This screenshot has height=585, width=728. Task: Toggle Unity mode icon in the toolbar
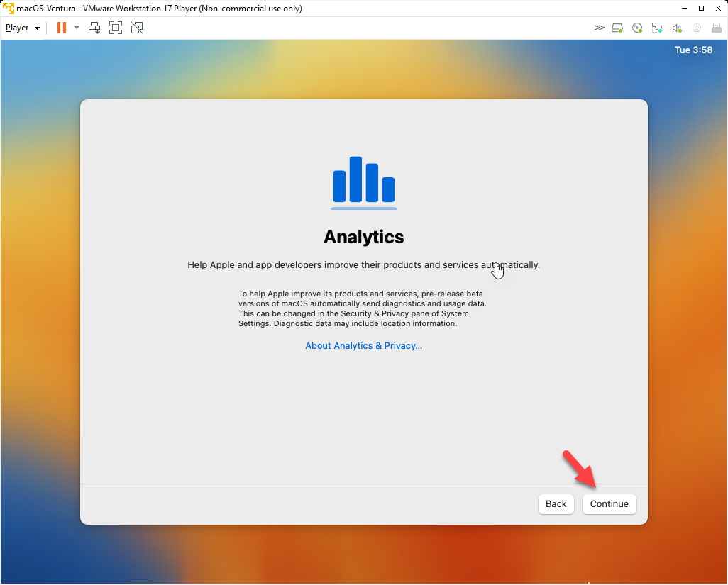[137, 28]
